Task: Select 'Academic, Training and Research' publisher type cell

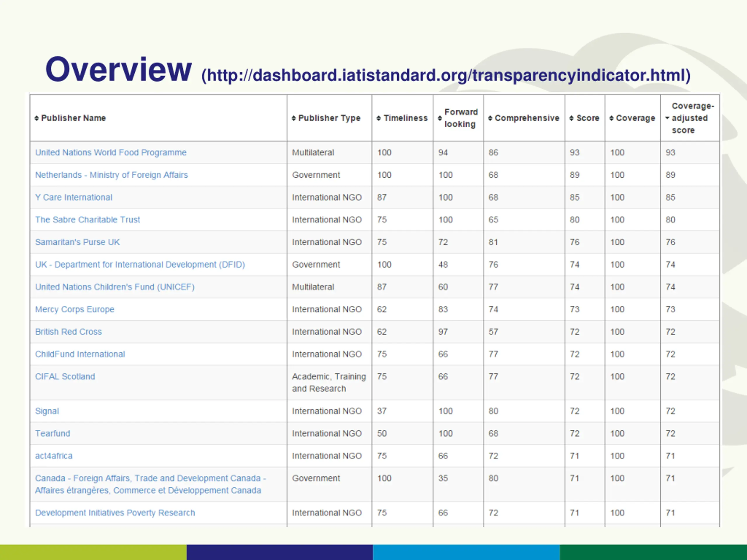Action: [x=329, y=382]
